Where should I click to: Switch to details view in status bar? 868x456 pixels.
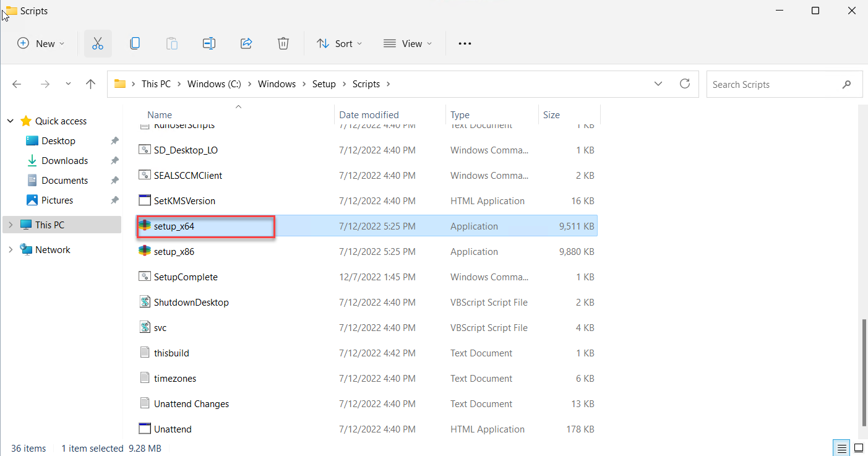[842, 448]
